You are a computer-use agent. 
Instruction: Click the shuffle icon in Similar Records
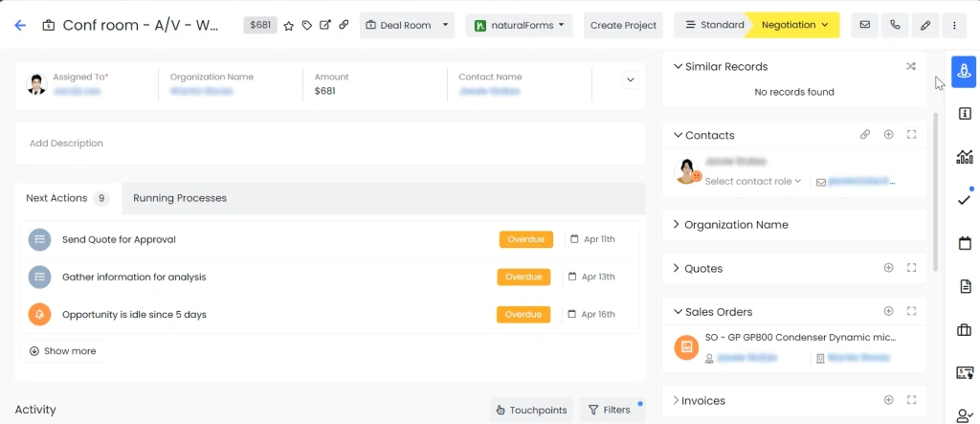click(x=911, y=66)
